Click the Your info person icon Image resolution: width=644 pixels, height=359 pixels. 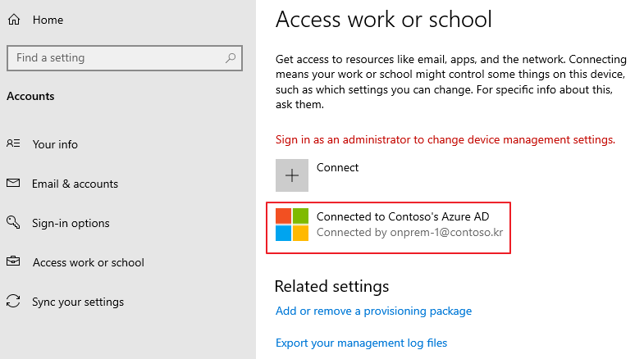point(13,143)
